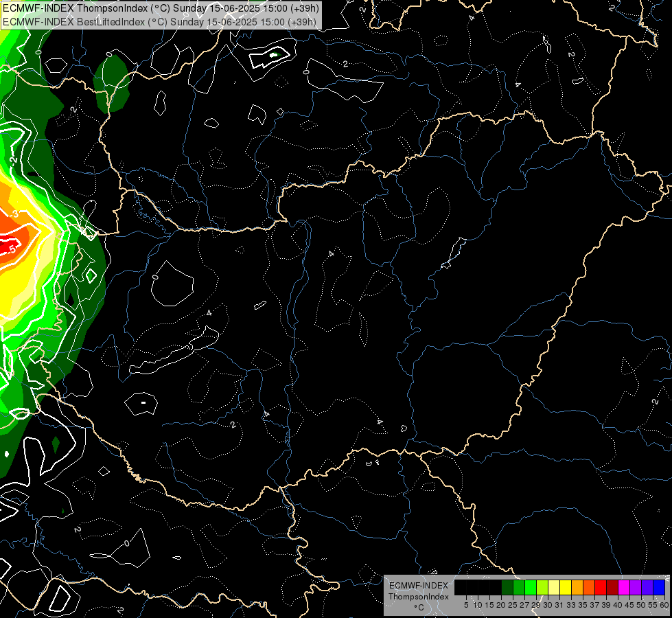This screenshot has width=672, height=618.
Task: Click the legend scale value 20
Action: tap(501, 605)
